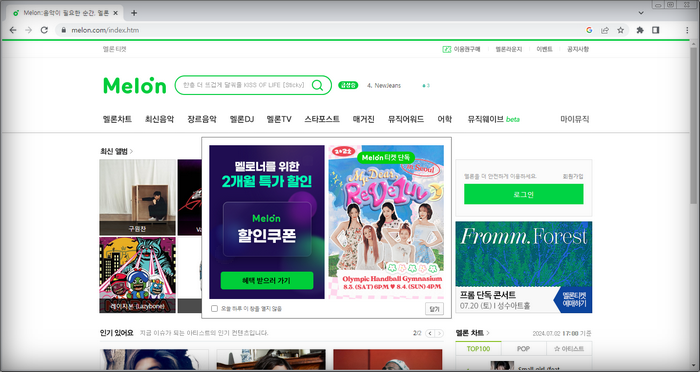Screen dimensions: 700x372
Task: Click the site lock icon
Action: point(63,30)
